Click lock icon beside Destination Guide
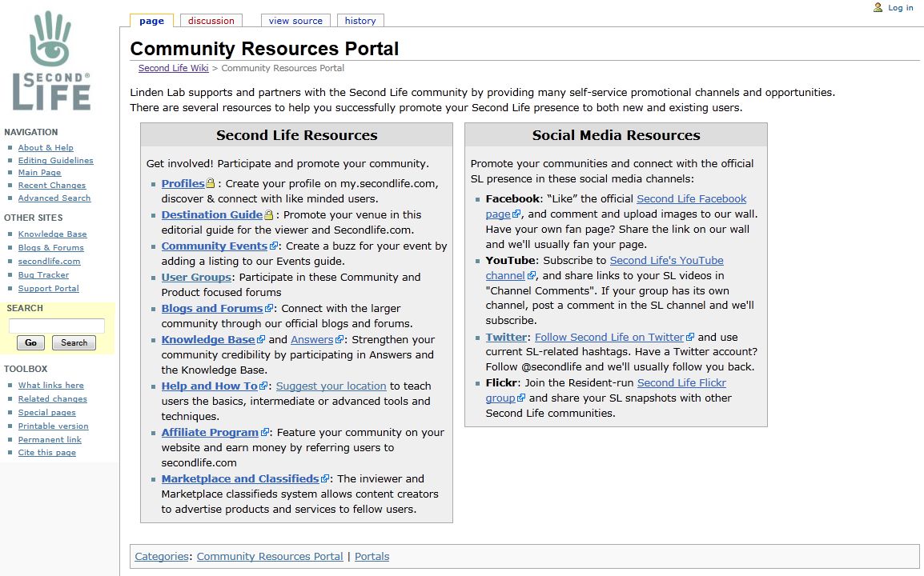 click(269, 215)
